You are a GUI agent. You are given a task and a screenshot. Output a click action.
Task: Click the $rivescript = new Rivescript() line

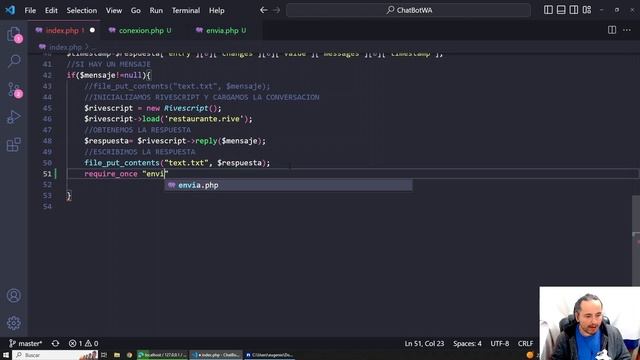(153, 108)
